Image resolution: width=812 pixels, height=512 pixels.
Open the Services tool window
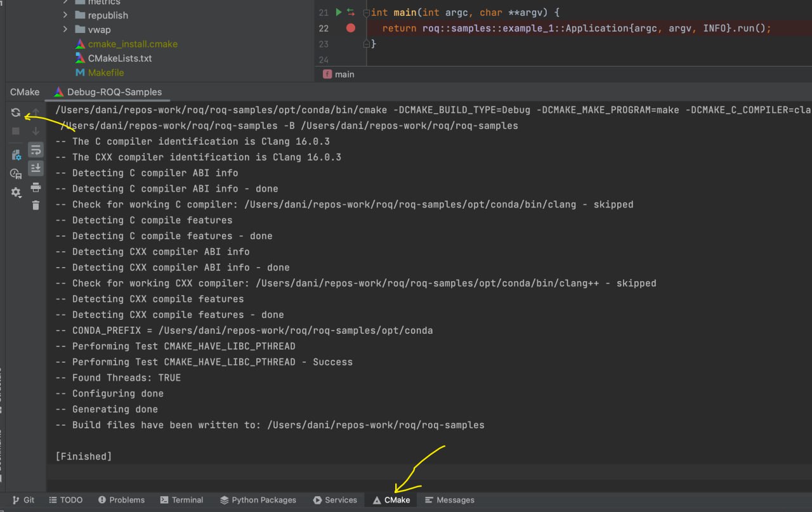[335, 500]
